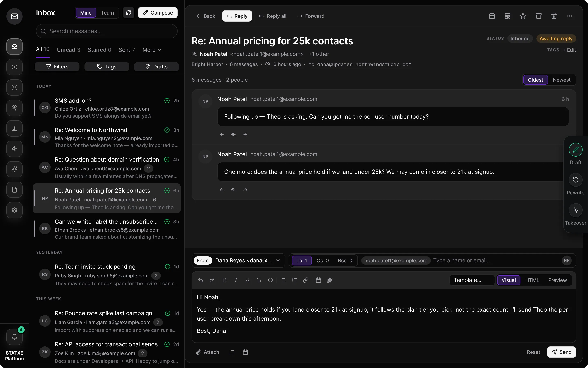Click the calendar icon in header toolbar
The width and height of the screenshot is (588, 368).
pos(492,16)
